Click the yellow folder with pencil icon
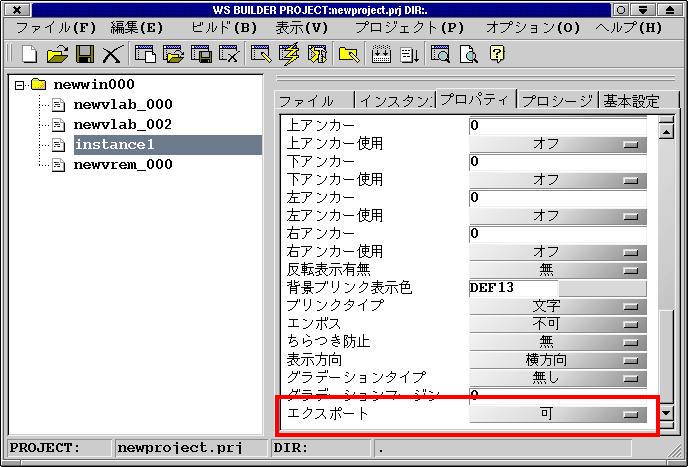Image resolution: width=688 pixels, height=467 pixels. [x=349, y=54]
